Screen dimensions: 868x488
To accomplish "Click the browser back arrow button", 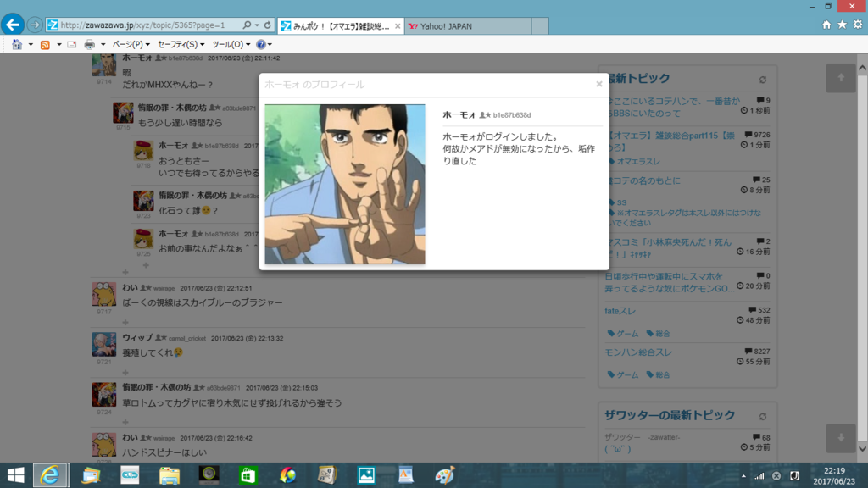I will click(x=13, y=25).
